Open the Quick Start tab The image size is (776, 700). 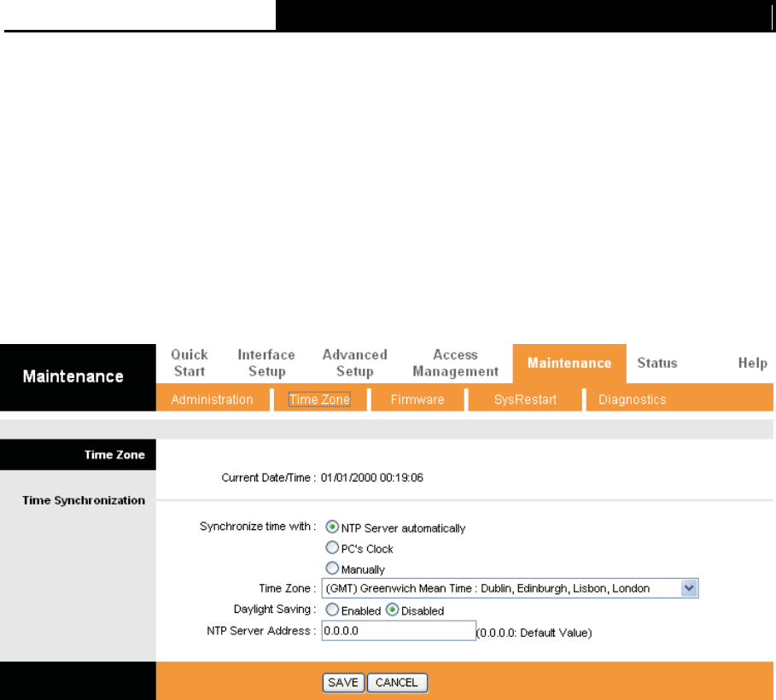pos(189,363)
